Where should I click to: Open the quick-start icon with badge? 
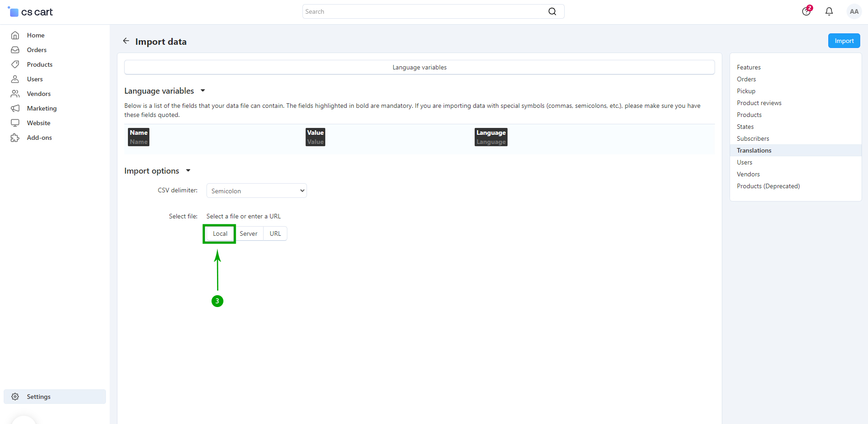pyautogui.click(x=806, y=11)
